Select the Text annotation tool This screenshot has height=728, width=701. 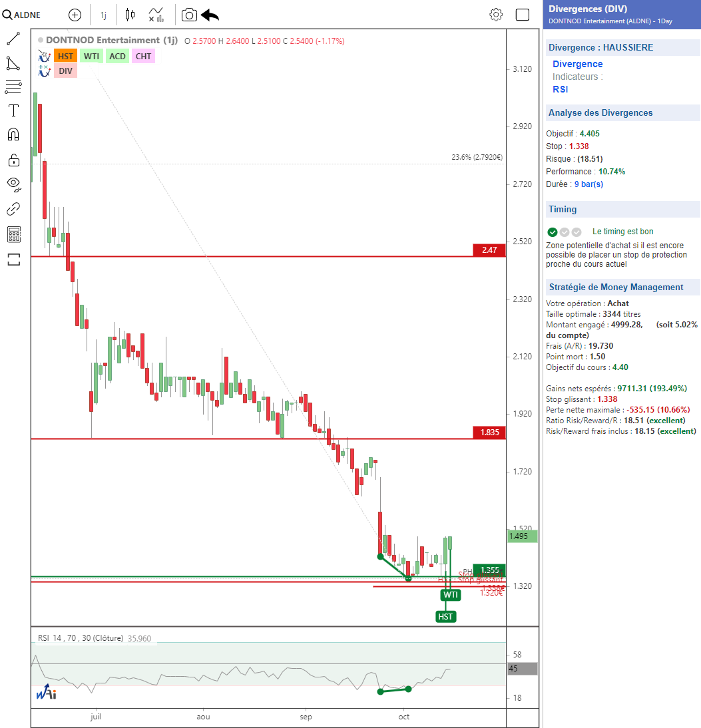click(13, 110)
